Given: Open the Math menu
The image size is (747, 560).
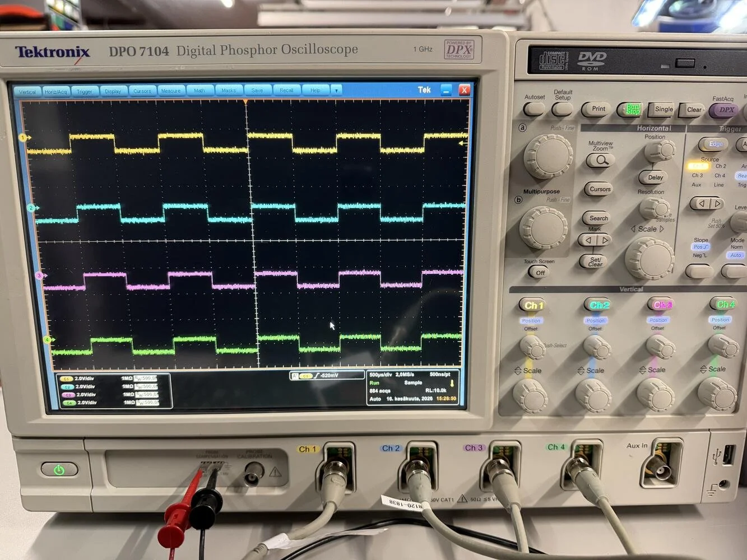Looking at the screenshot, I should coord(199,90).
